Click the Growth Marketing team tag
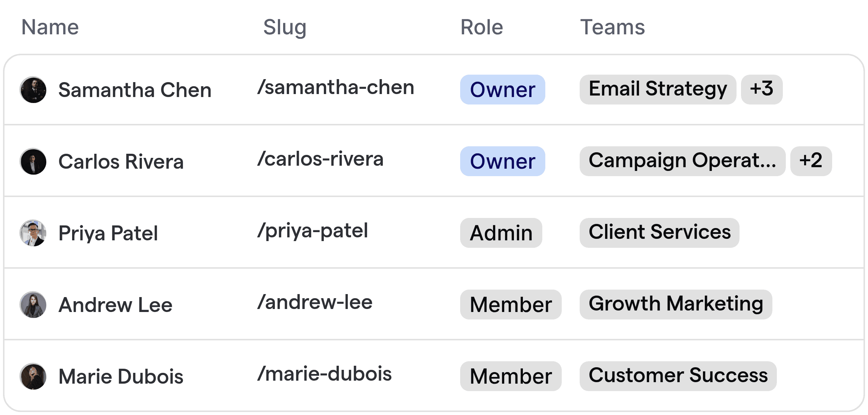 (676, 304)
